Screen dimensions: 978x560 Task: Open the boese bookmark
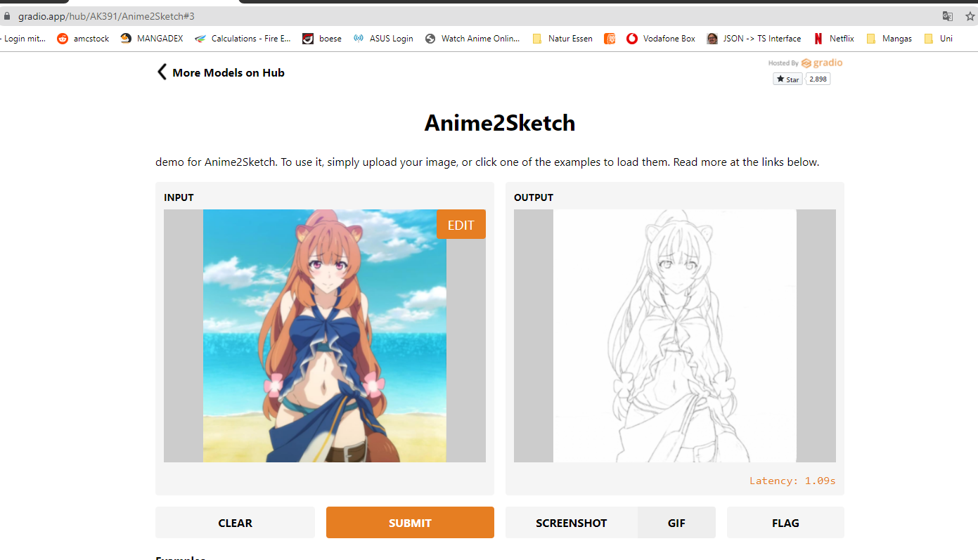pyautogui.click(x=322, y=39)
